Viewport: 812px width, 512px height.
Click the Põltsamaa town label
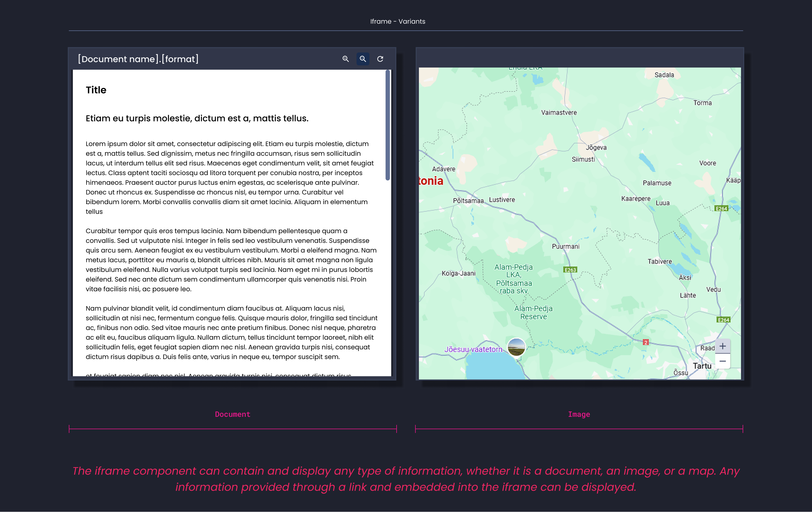coord(468,201)
